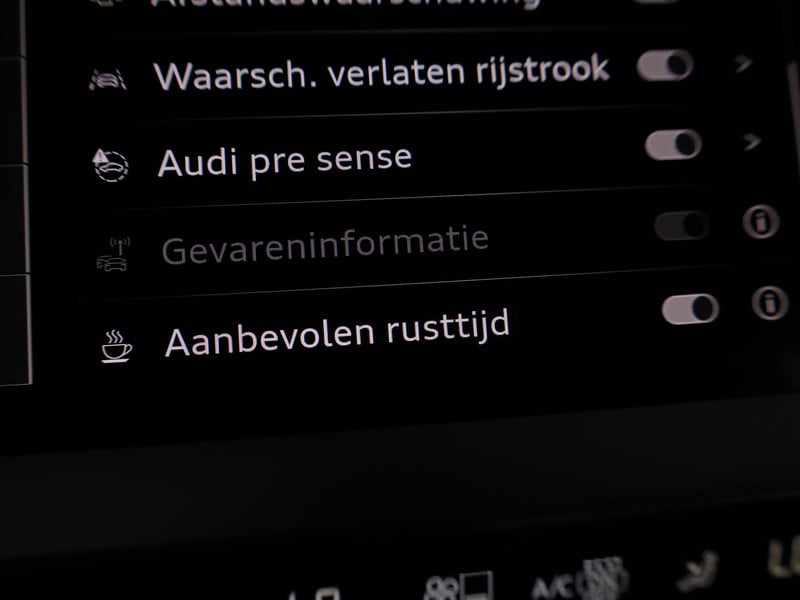Tap the Audi pre sense collision icon
800x600 pixels.
(111, 165)
